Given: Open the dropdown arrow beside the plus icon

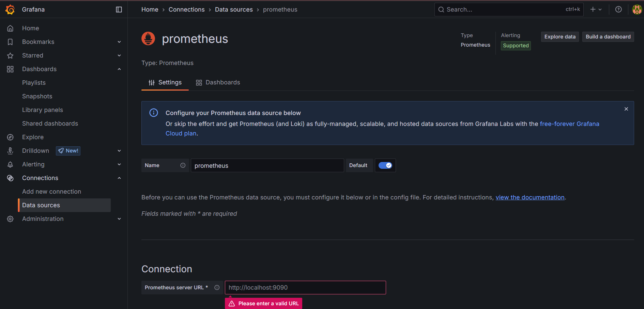Looking at the screenshot, I should click(600, 10).
